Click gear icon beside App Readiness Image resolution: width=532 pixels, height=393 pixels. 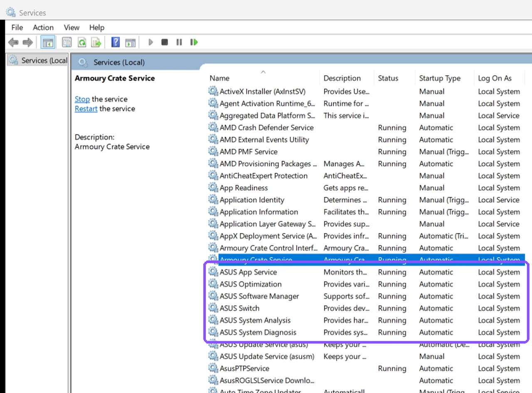coord(213,188)
